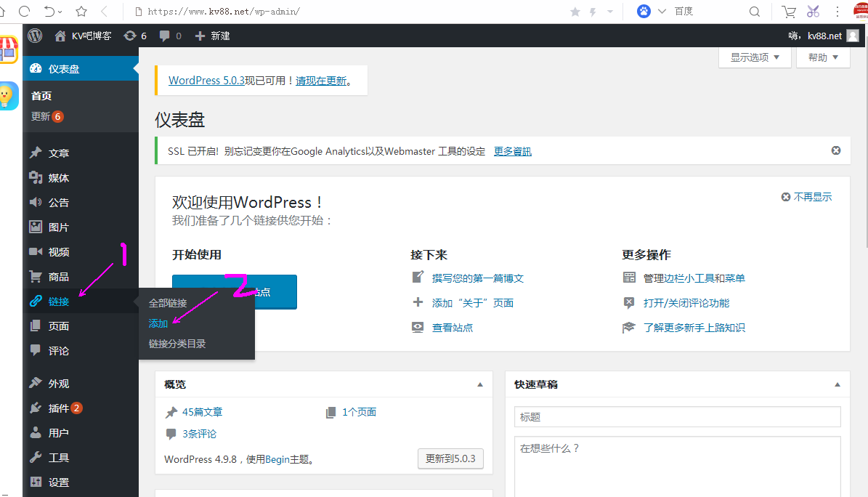Open the 插件 menu in sidebar
The image size is (868, 497).
[58, 408]
